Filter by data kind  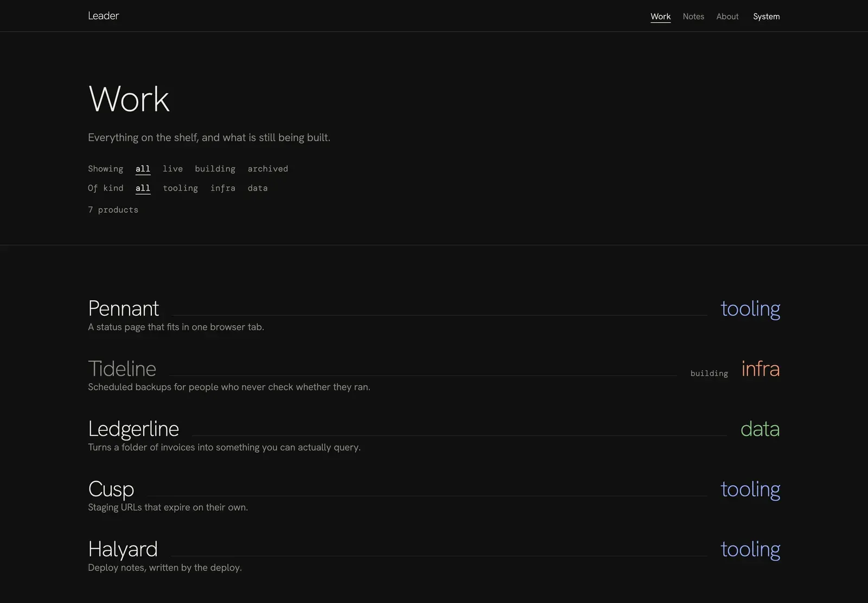pos(257,188)
